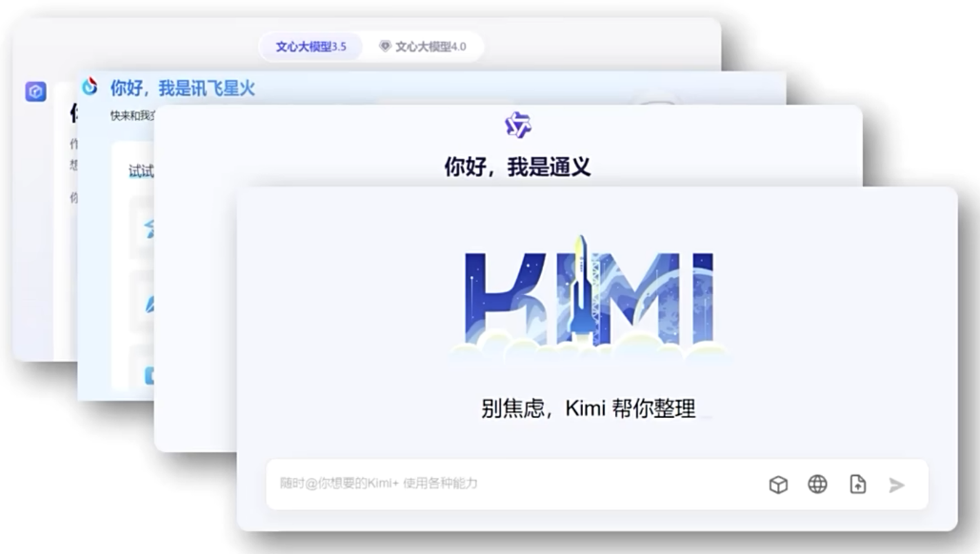This screenshot has width=980, height=554.
Task: Click the blue hexagon icon in Wenxin sidebar
Action: (35, 91)
